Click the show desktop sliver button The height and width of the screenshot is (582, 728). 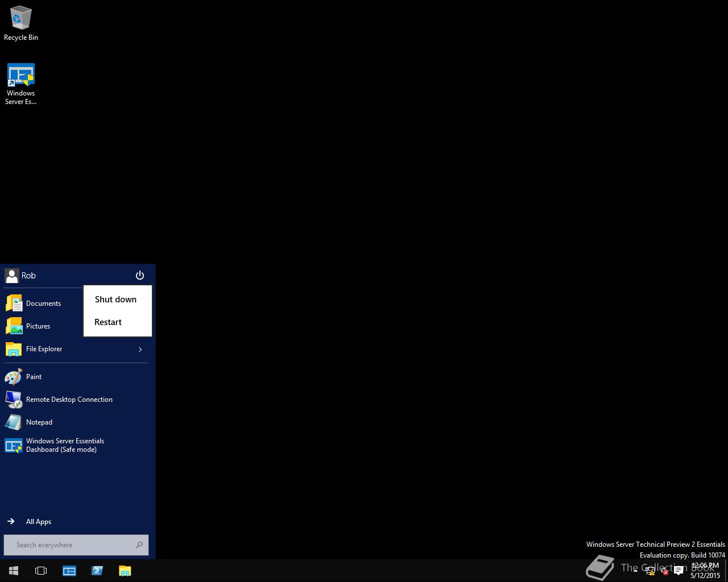726,571
